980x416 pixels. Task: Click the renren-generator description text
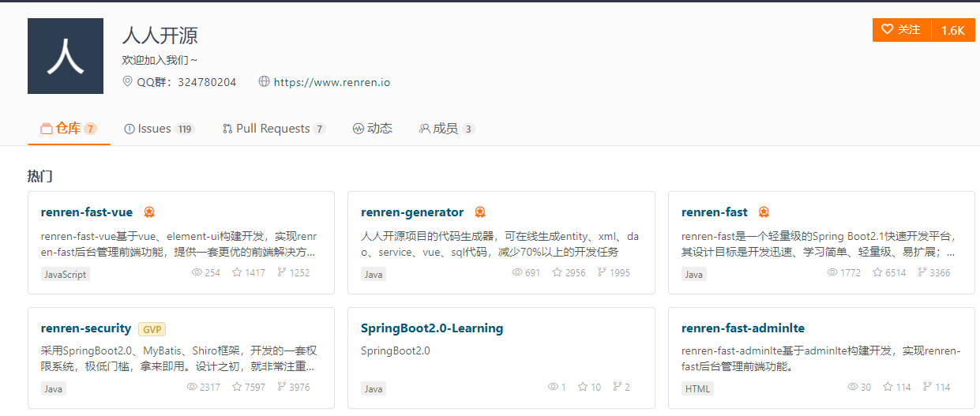500,244
